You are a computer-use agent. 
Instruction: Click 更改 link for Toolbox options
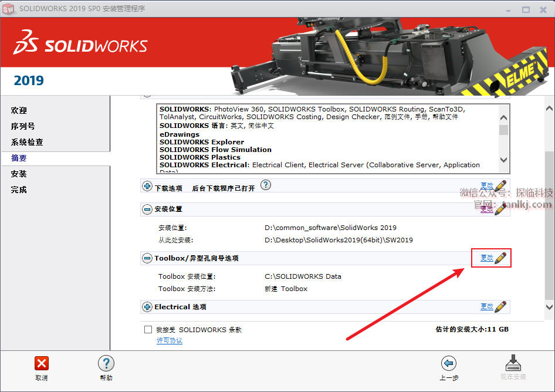point(487,258)
